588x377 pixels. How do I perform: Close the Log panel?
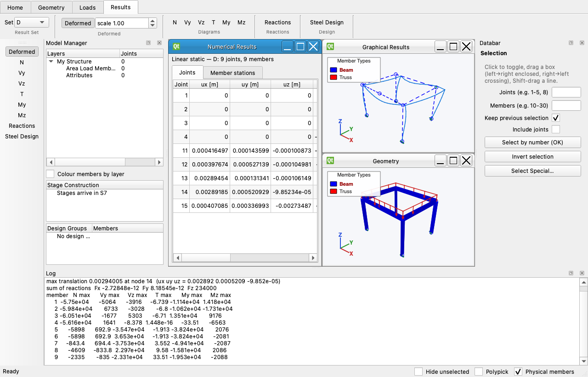pyautogui.click(x=582, y=273)
